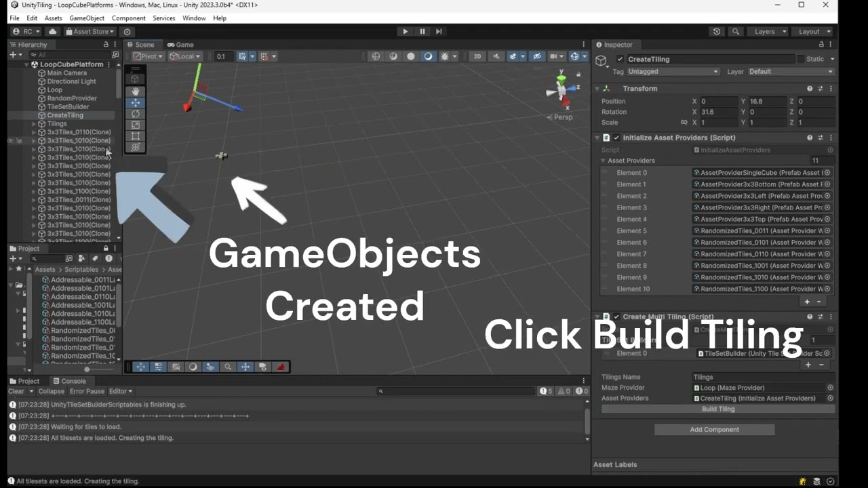
Task: Open the Pivot handle position dropdown
Action: (x=148, y=56)
